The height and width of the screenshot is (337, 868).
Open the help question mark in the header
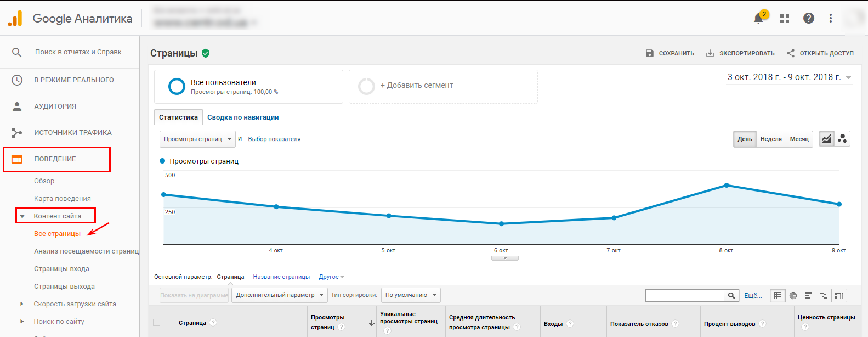[x=808, y=18]
